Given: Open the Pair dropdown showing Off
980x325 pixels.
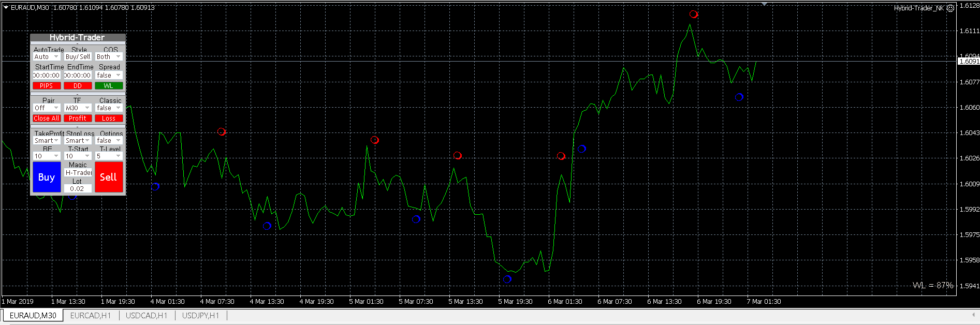Looking at the screenshot, I should (47, 108).
